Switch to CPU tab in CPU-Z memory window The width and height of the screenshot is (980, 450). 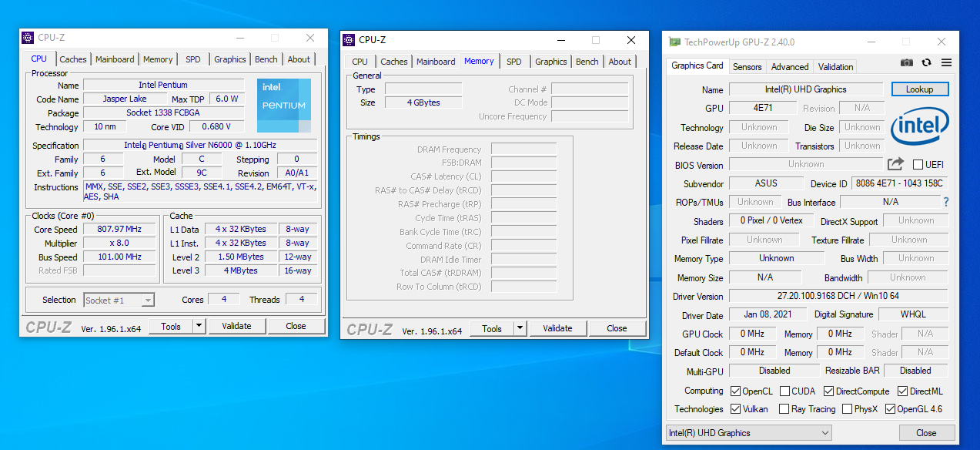(x=360, y=62)
